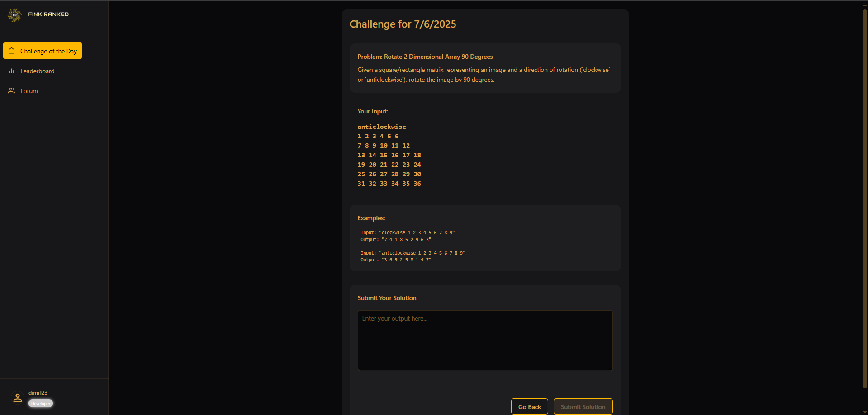868x415 pixels.
Task: Click the Leaderboard bar chart icon
Action: click(12, 71)
